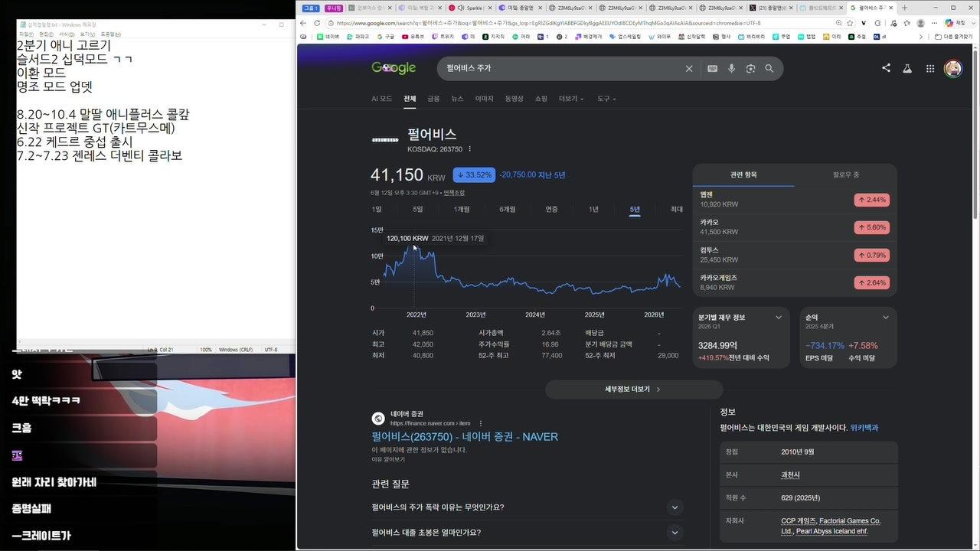The width and height of the screenshot is (980, 551).
Task: Open 펄어비스(263750) 네이버 증권 result
Action: coord(465,437)
